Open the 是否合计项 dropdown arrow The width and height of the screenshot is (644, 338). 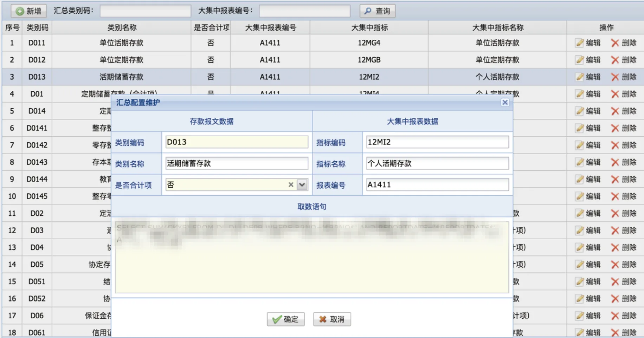302,185
